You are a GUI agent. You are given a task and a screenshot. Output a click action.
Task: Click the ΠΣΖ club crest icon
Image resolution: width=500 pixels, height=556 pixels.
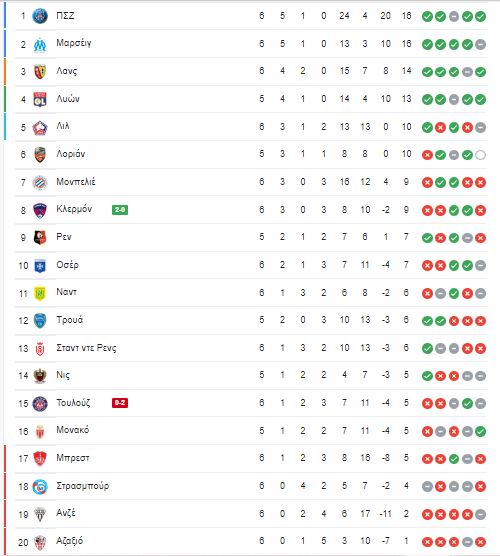coord(40,16)
